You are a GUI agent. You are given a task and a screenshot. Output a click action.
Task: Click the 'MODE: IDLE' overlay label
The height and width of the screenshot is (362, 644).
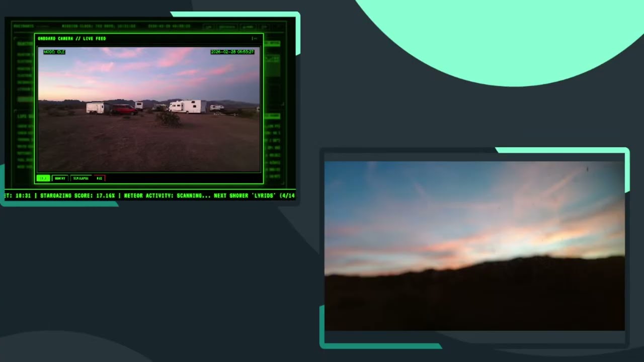tap(54, 52)
